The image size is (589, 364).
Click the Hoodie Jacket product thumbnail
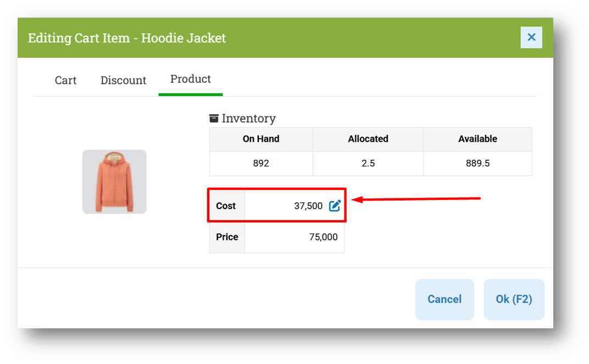114,182
